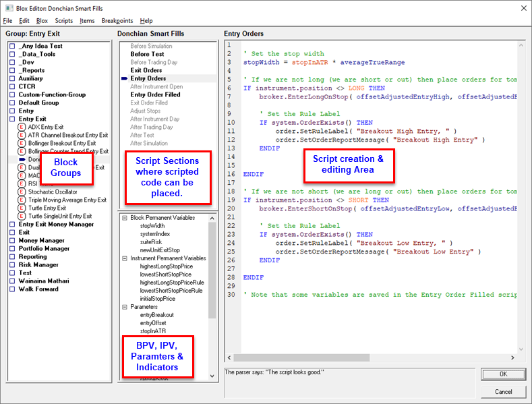Toggle the Auxiliary group box
This screenshot has width=532, height=404.
point(12,78)
